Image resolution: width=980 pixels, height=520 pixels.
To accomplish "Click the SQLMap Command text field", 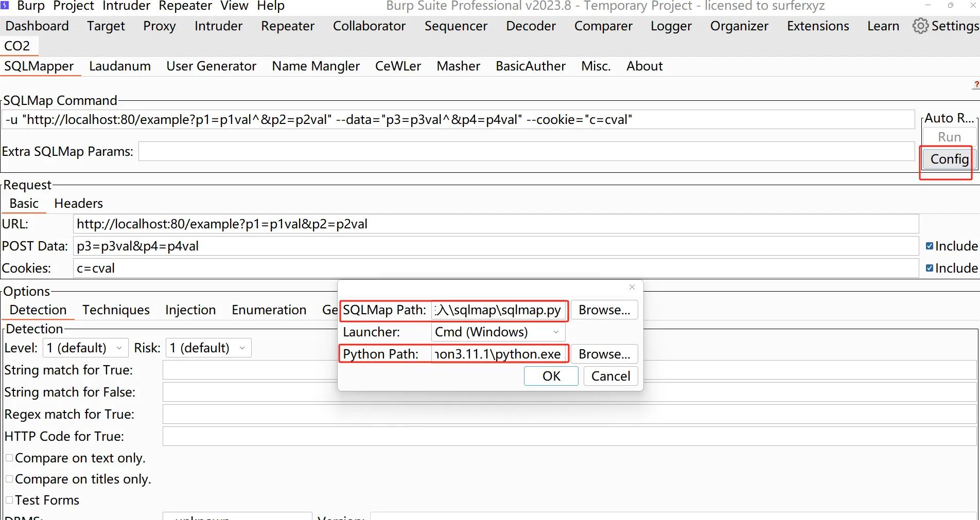I will (458, 119).
